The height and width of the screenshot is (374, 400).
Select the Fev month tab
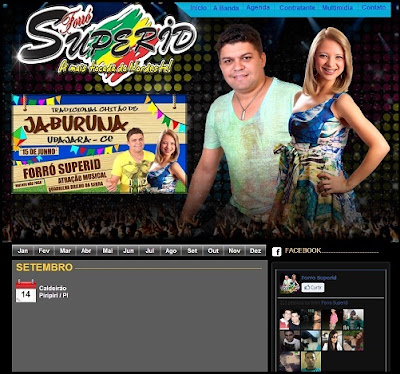[x=44, y=251]
